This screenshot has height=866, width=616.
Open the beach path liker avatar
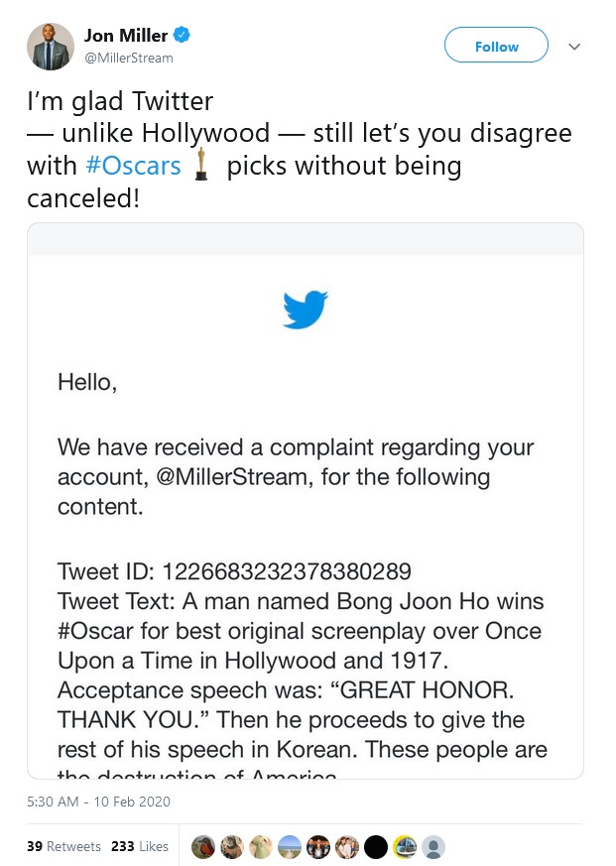pos(290,847)
